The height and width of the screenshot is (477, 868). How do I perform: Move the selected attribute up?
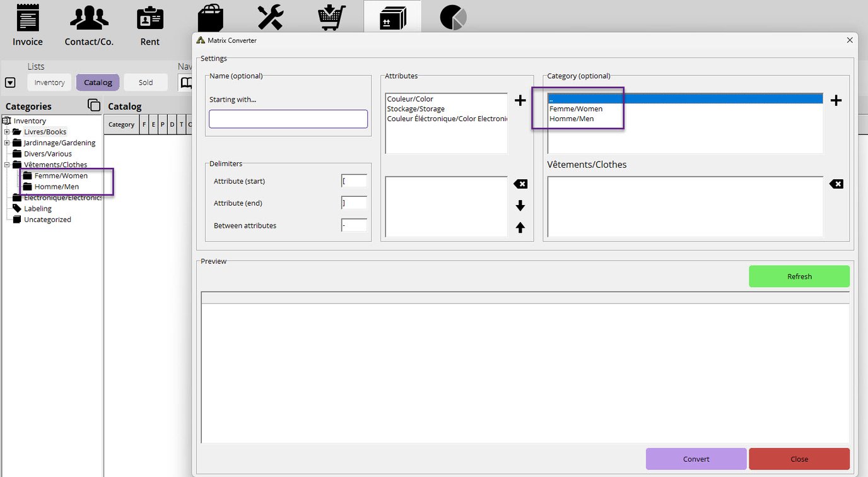pos(520,228)
